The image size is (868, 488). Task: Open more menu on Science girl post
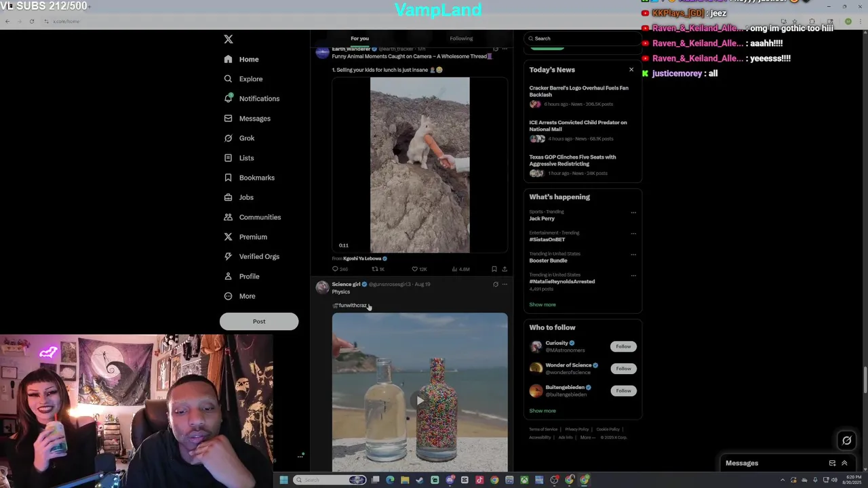click(505, 285)
